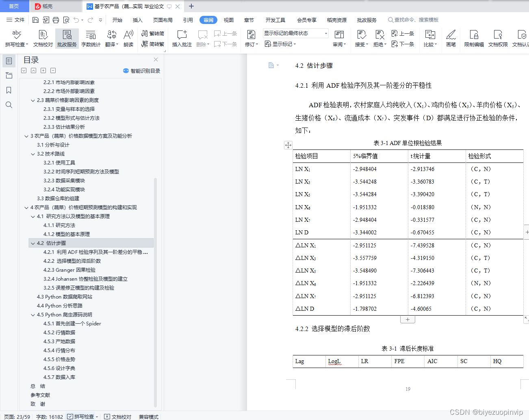The image size is (529, 420).
Task: Collapse chapter 4 价格短期预测模型
Action: pos(26,208)
